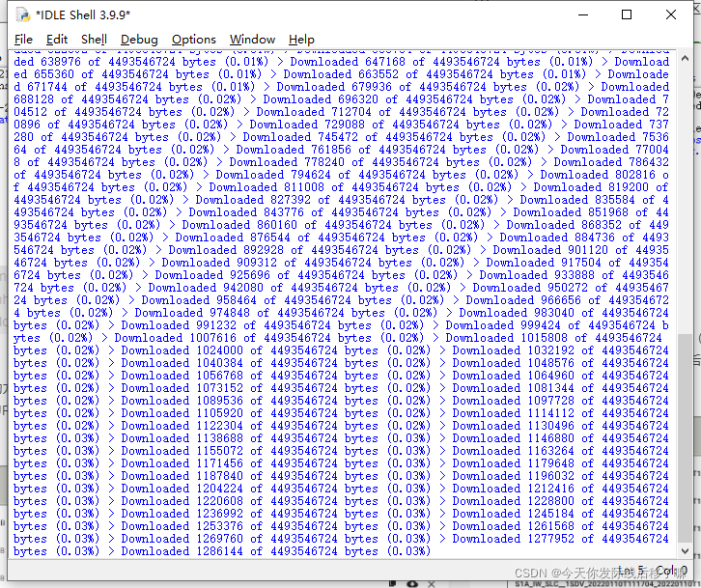Click the vertical scrollbar thumb
701x588 pixels.
point(685,438)
